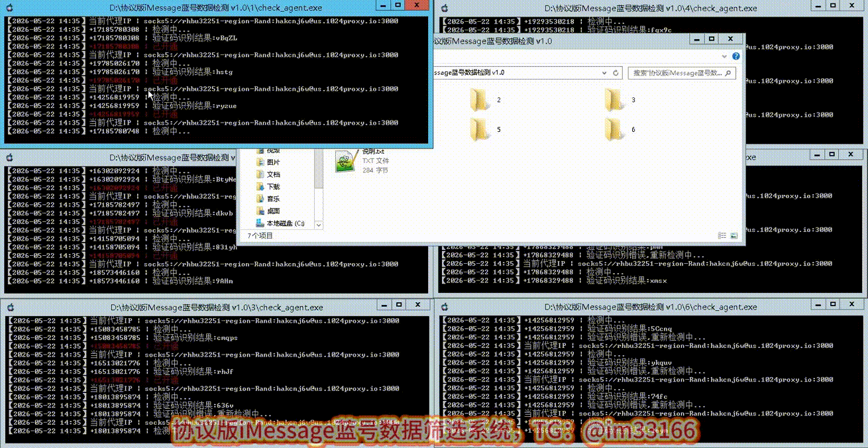Click the system icon of the \4\check_agent.exe console
868x448 pixels.
tap(445, 9)
